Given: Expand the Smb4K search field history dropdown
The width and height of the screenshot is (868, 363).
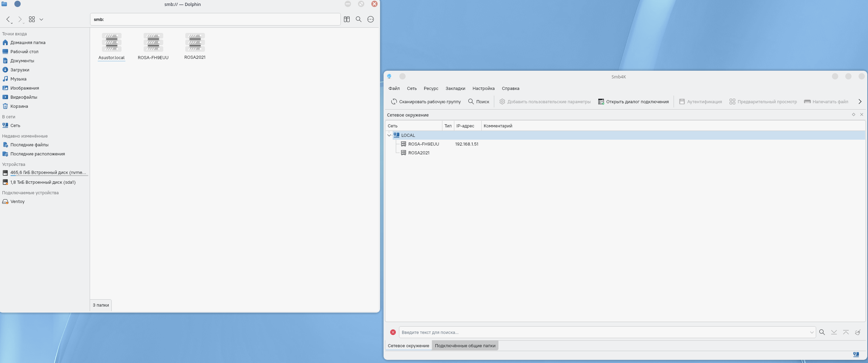Looking at the screenshot, I should 812,332.
